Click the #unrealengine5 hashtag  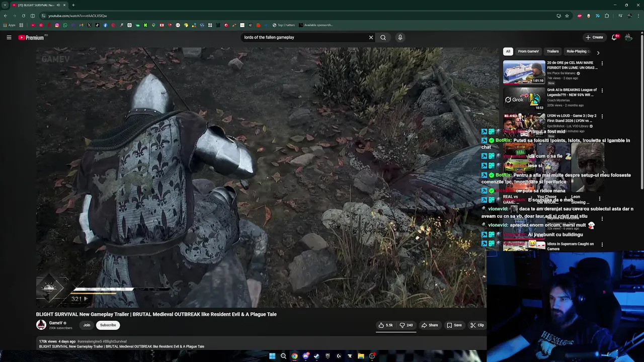[90, 341]
